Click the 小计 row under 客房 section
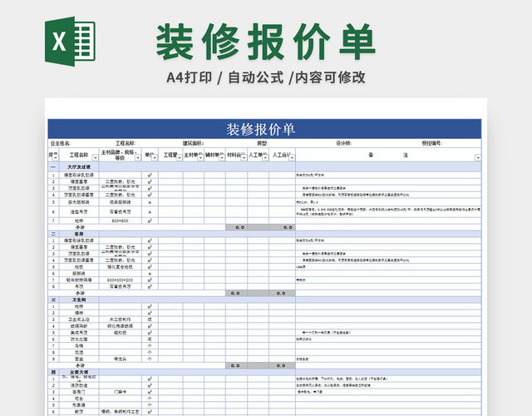The image size is (532, 416). click(264, 294)
